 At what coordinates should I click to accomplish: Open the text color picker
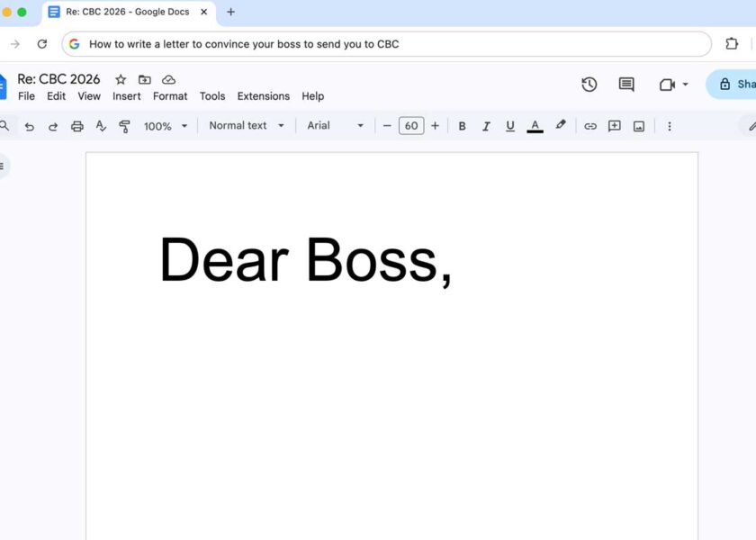point(535,126)
